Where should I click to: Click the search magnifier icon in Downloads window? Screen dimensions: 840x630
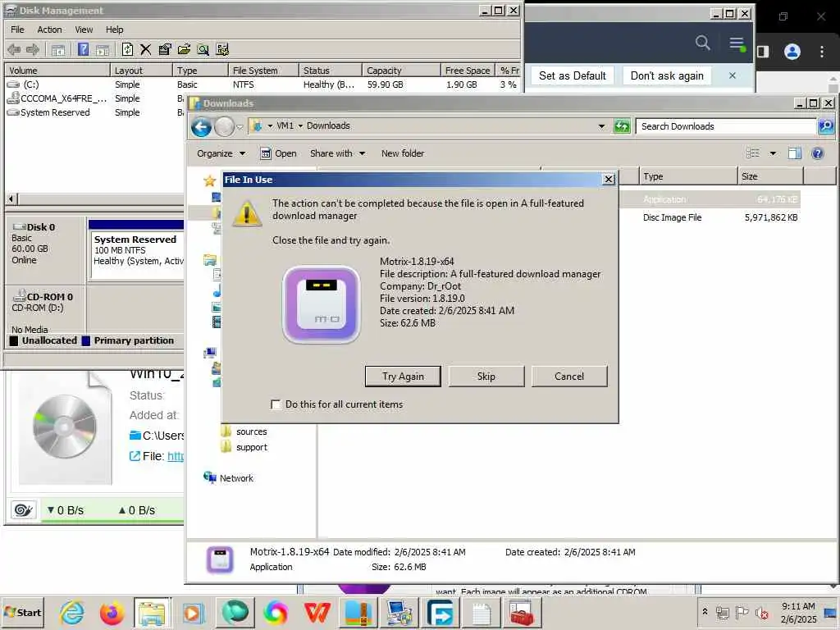[x=825, y=126]
